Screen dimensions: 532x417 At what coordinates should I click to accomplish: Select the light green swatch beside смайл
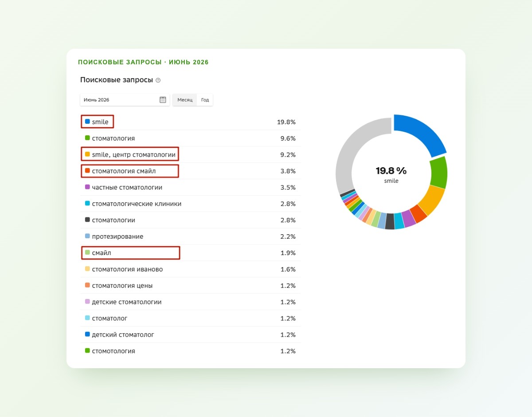[x=87, y=253]
